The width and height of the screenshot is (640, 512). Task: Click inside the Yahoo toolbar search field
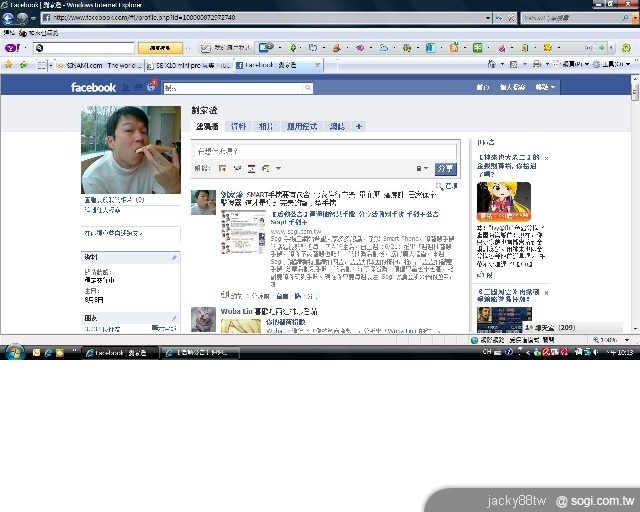(x=84, y=48)
